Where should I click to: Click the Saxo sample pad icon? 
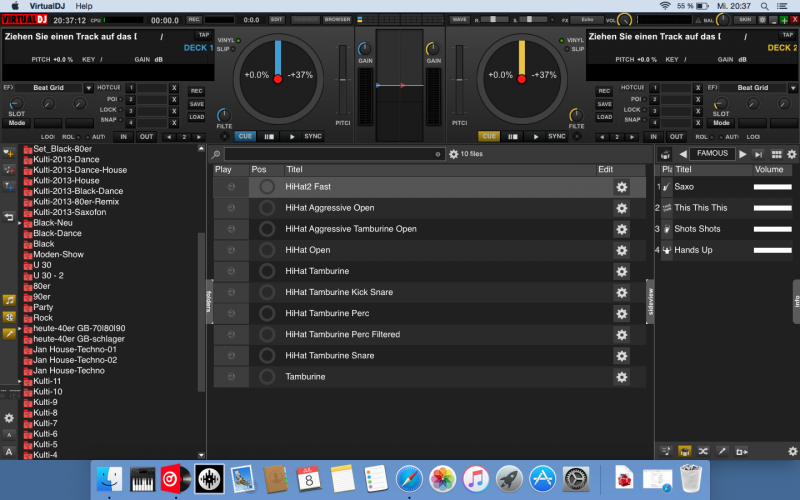(666, 187)
